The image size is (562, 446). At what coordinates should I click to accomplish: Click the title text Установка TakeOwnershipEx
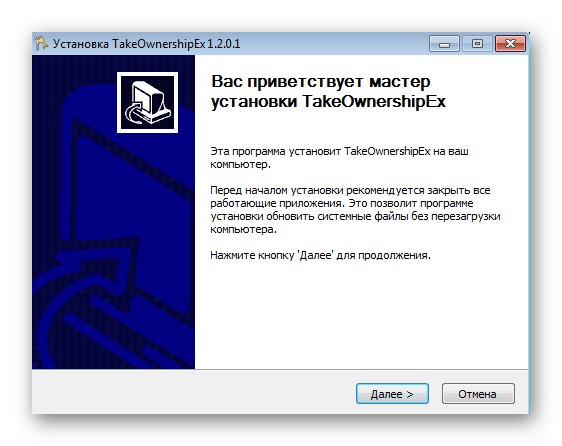pos(129,44)
